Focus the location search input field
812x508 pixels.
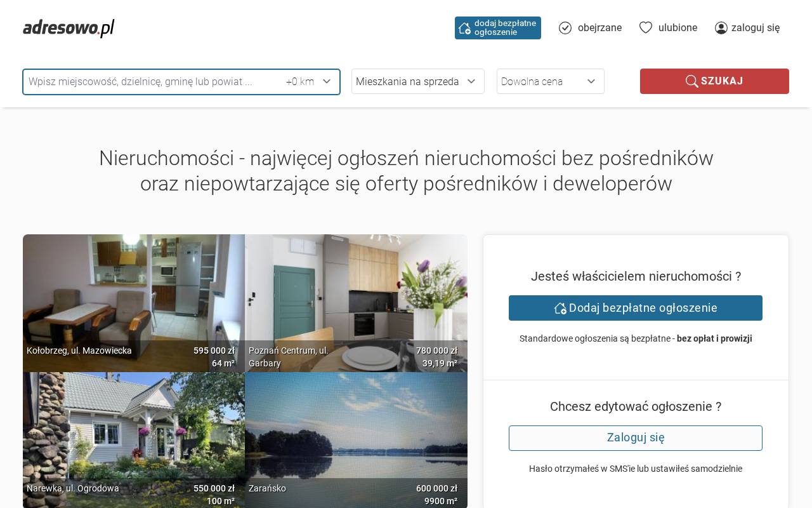152,82
